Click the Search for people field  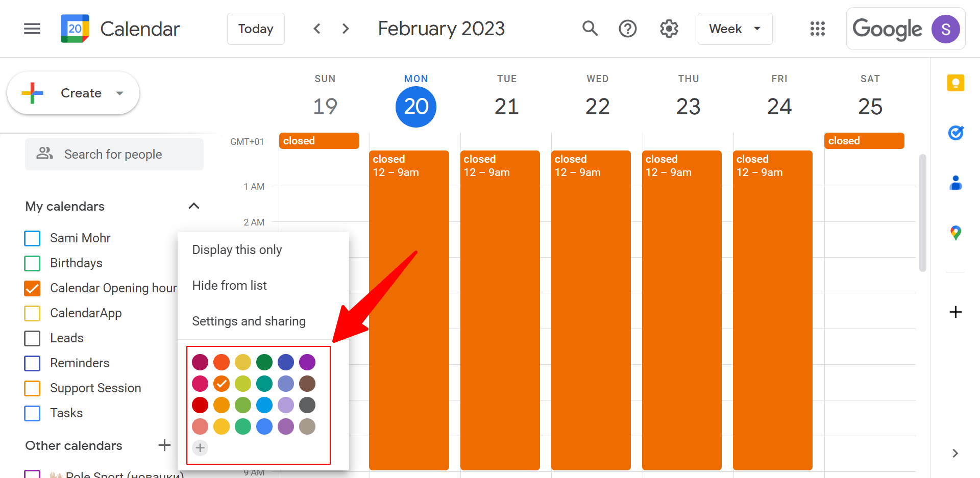(x=114, y=154)
